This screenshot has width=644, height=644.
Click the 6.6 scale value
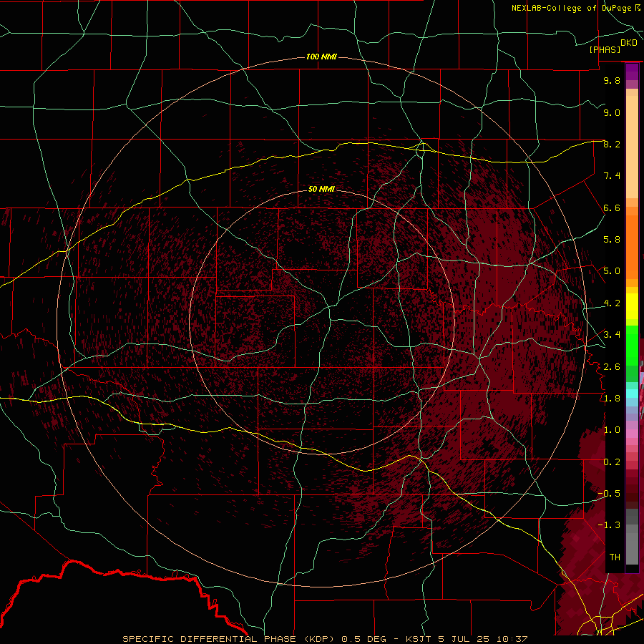coord(612,208)
